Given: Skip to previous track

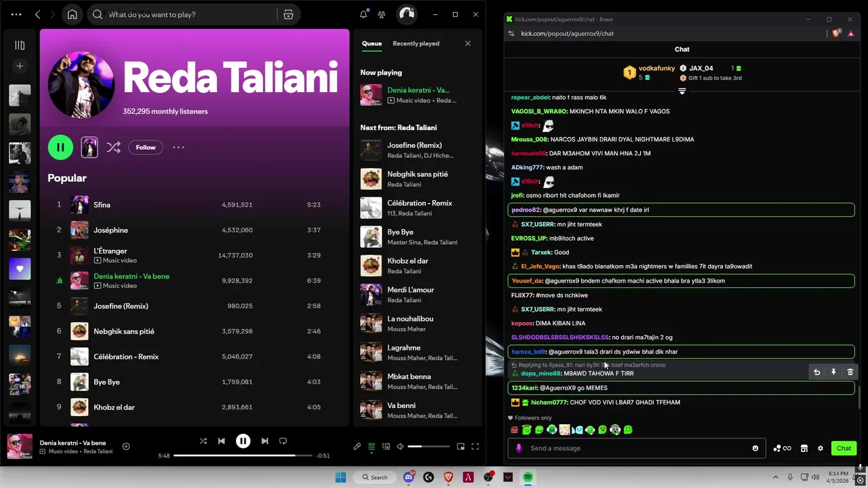Looking at the screenshot, I should click(221, 441).
